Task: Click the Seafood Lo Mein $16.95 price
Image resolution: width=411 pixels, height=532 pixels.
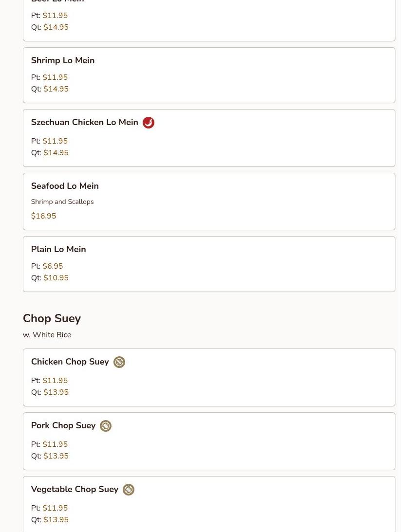Action: [43, 216]
